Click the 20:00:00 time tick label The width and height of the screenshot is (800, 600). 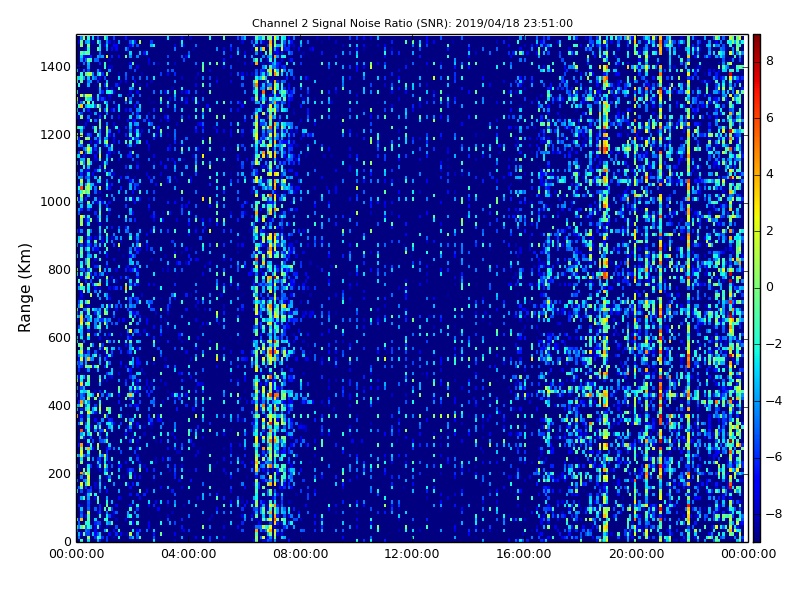point(636,554)
